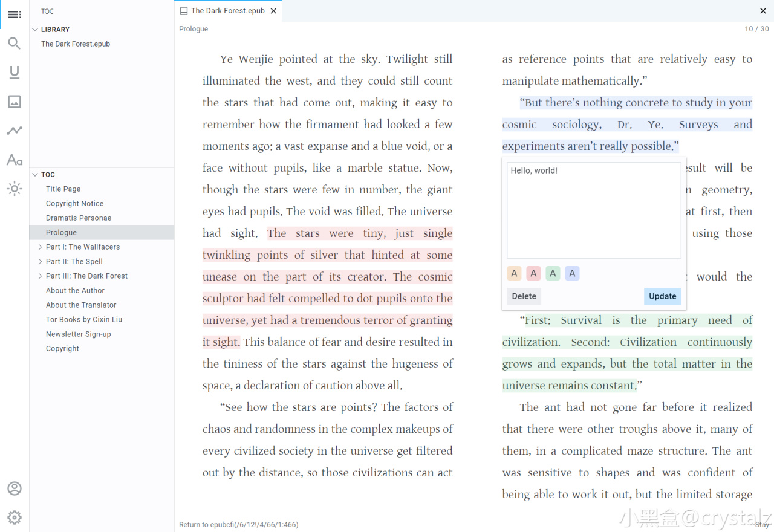The image size is (774, 532).
Task: Open the image gallery icon
Action: point(15,102)
